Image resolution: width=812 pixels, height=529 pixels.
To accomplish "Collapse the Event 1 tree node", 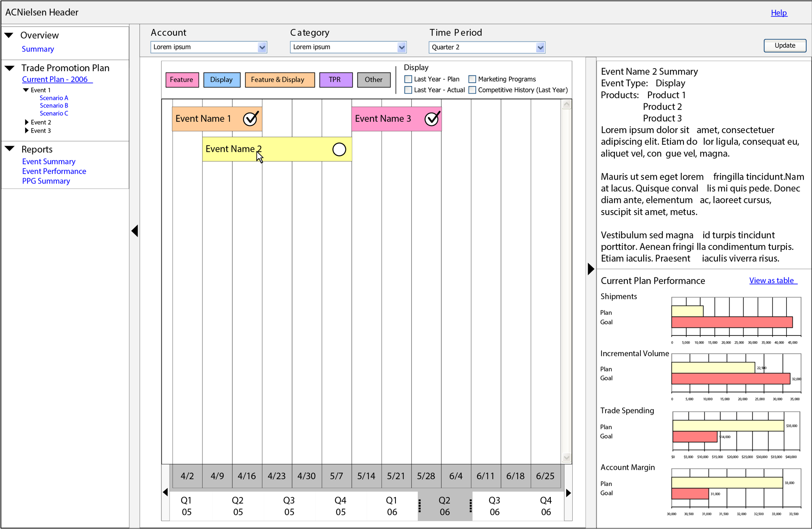I will click(x=26, y=90).
